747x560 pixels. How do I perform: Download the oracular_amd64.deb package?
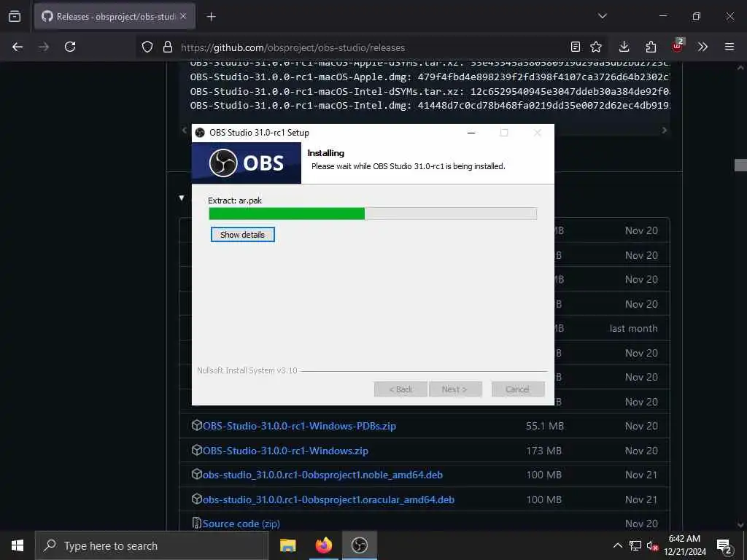tap(328, 499)
